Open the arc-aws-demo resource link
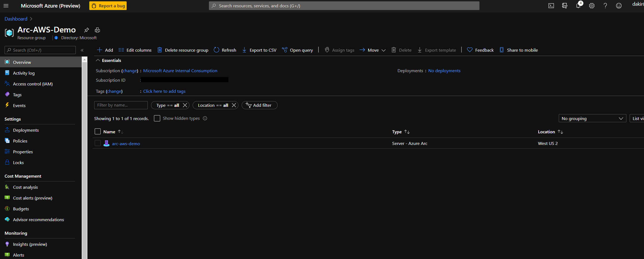This screenshot has width=644, height=259. pyautogui.click(x=126, y=144)
